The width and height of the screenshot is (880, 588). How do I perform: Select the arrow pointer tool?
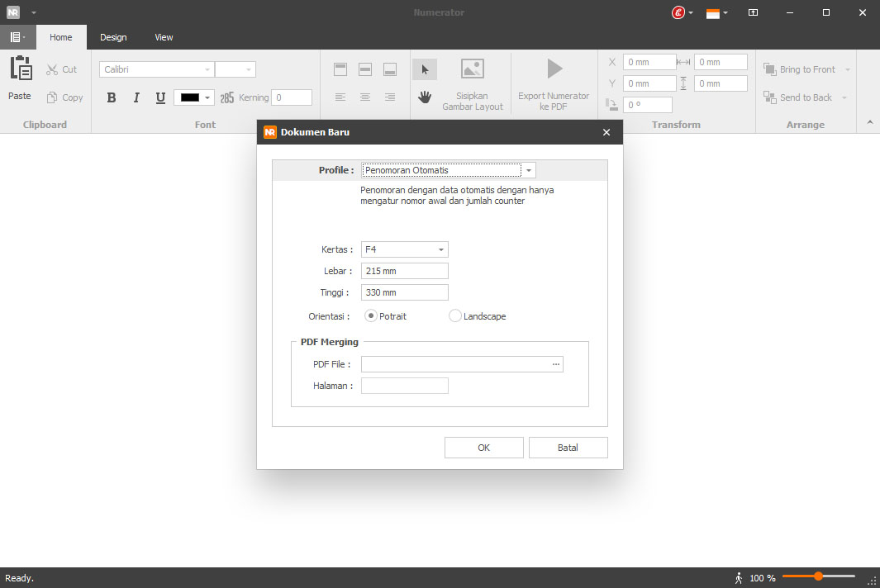click(425, 69)
